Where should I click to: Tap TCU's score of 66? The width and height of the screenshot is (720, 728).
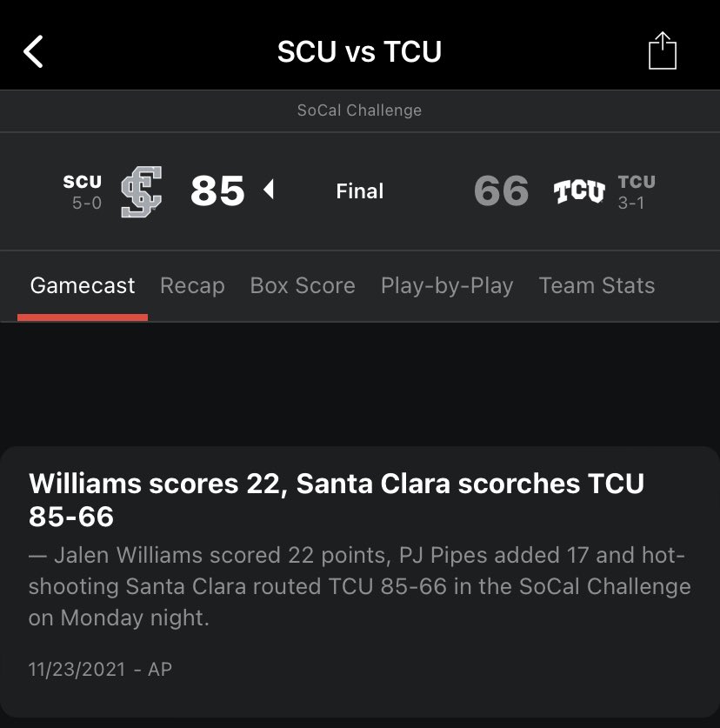point(502,191)
